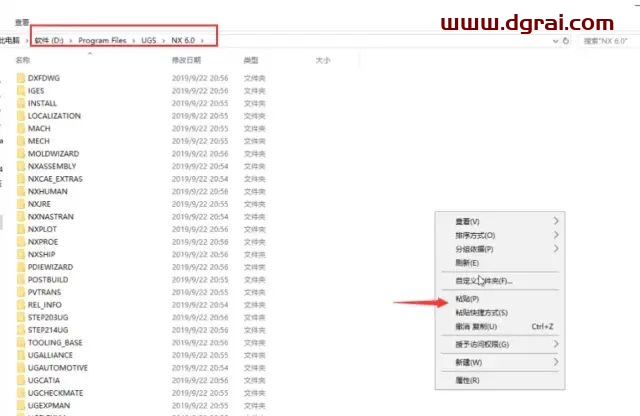Select the MACH folder icon

pyautogui.click(x=21, y=129)
